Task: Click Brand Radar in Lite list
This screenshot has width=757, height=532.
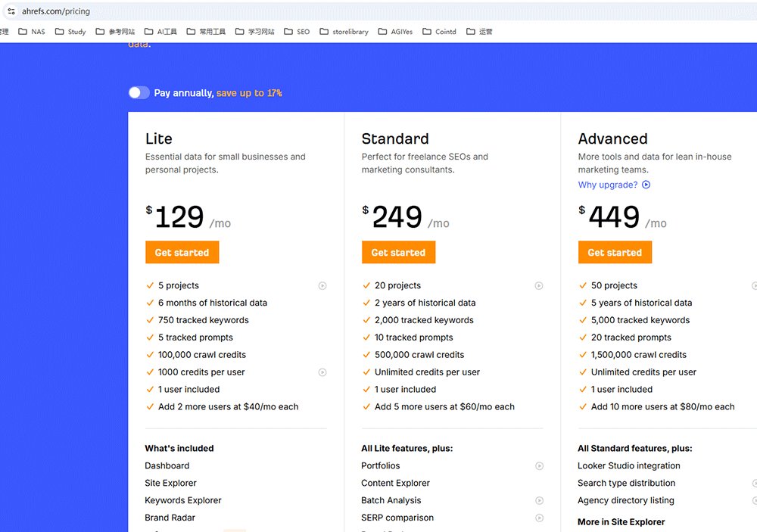Action: click(x=170, y=518)
